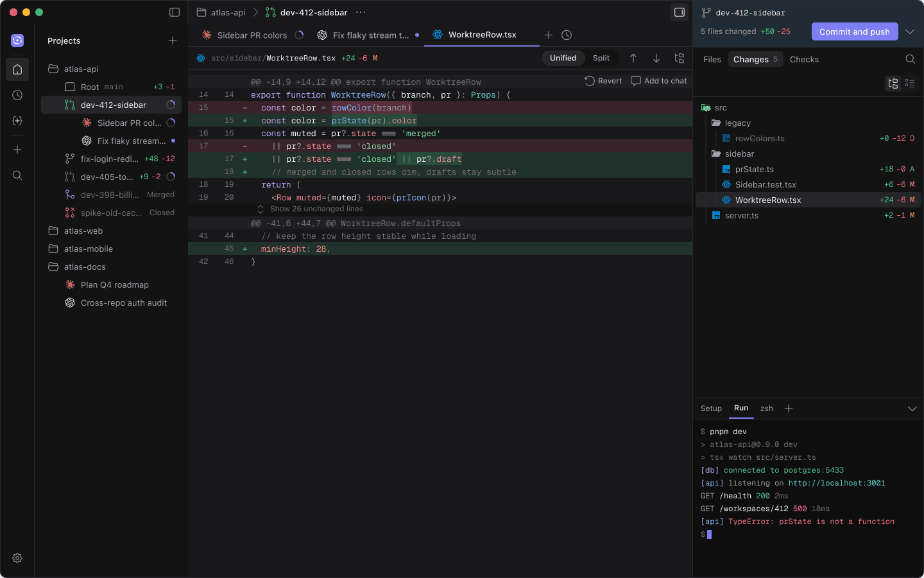Search in the changes panel
Image resolution: width=924 pixels, height=578 pixels.
[910, 59]
